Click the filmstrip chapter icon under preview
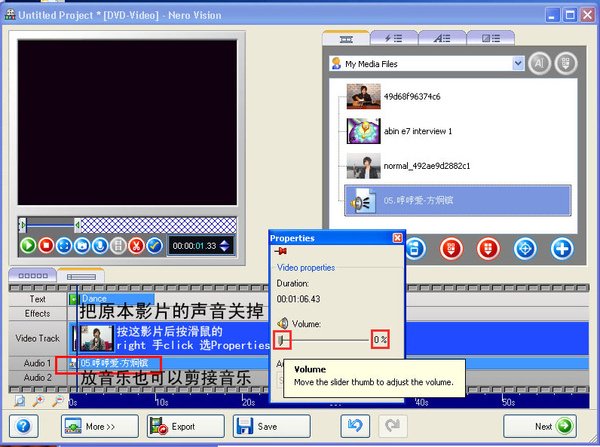 point(118,245)
